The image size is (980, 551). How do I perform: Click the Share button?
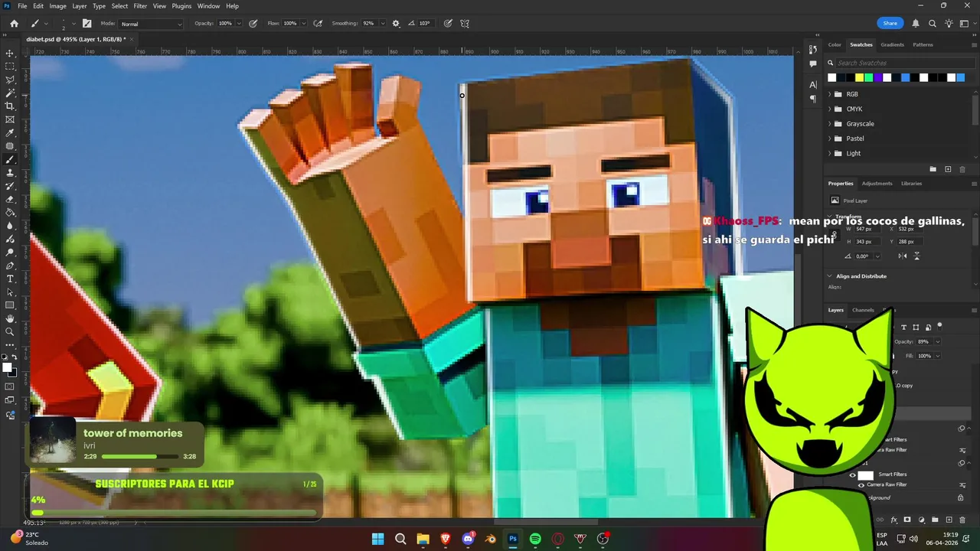tap(890, 24)
